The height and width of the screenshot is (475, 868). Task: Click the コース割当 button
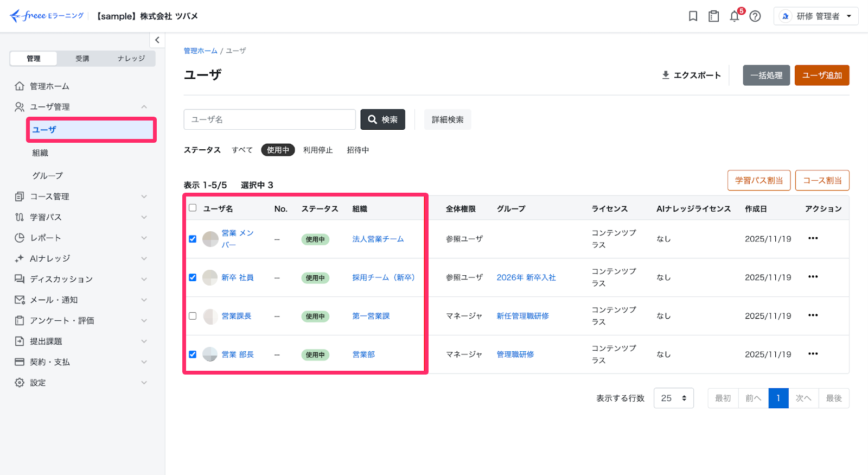pos(822,180)
